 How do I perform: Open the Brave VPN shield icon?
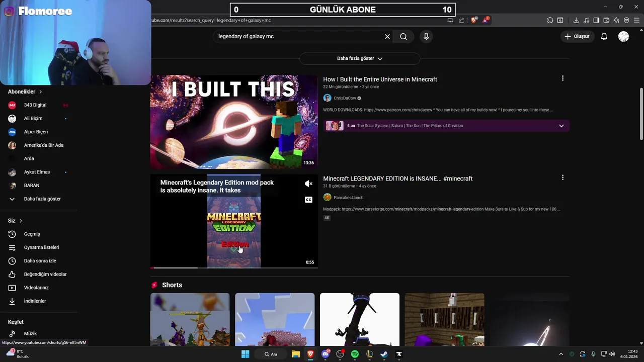tap(626, 20)
